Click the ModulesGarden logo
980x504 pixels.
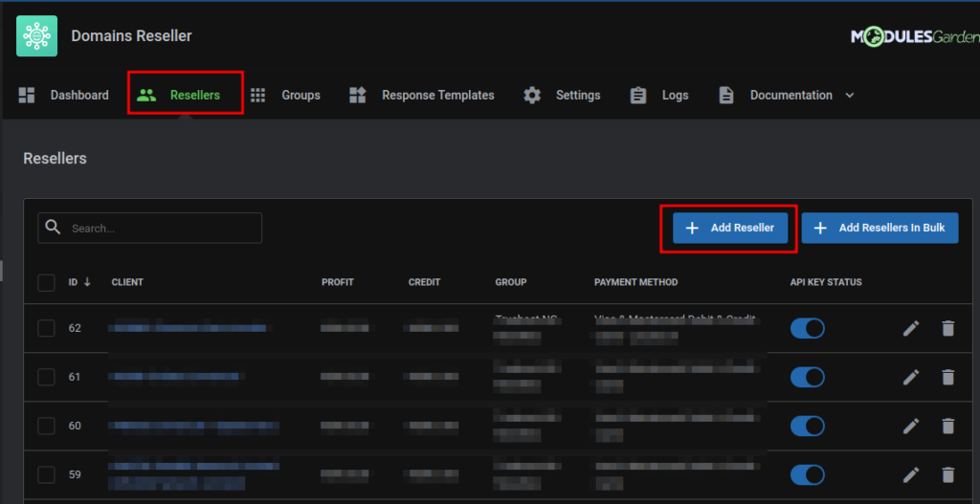(x=915, y=37)
